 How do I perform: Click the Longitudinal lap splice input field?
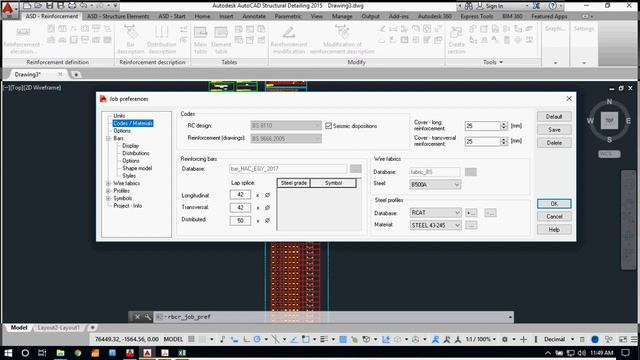[240, 195]
